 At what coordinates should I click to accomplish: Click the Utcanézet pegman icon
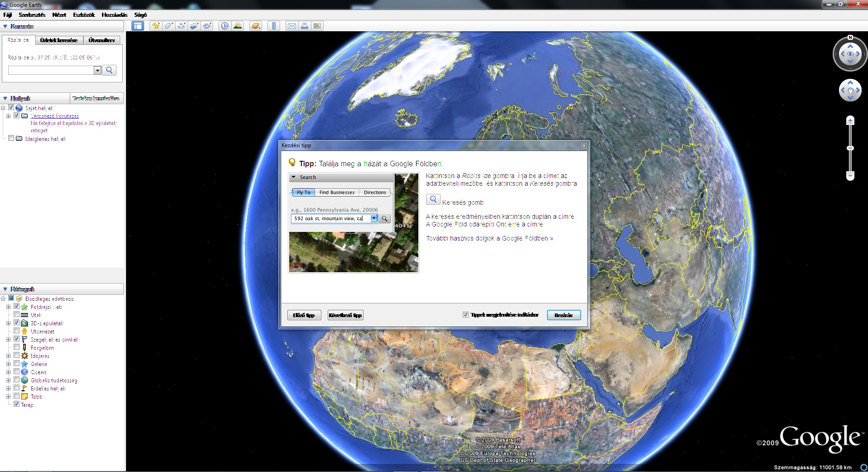[x=24, y=332]
